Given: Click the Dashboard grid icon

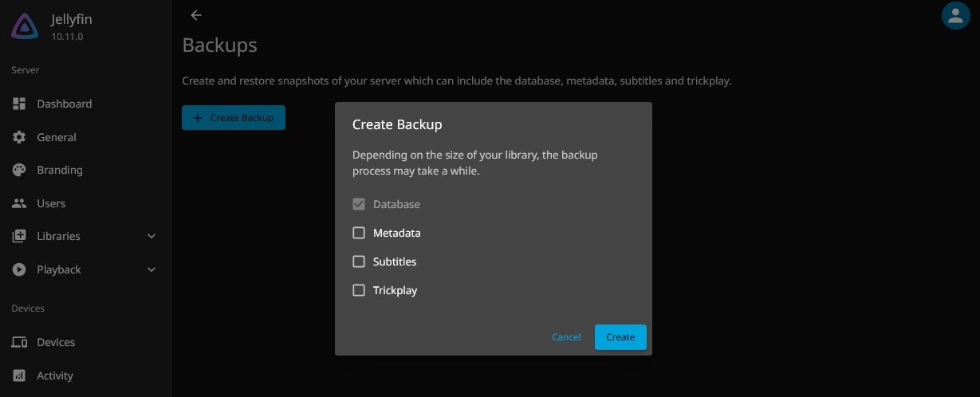Looking at the screenshot, I should [19, 104].
